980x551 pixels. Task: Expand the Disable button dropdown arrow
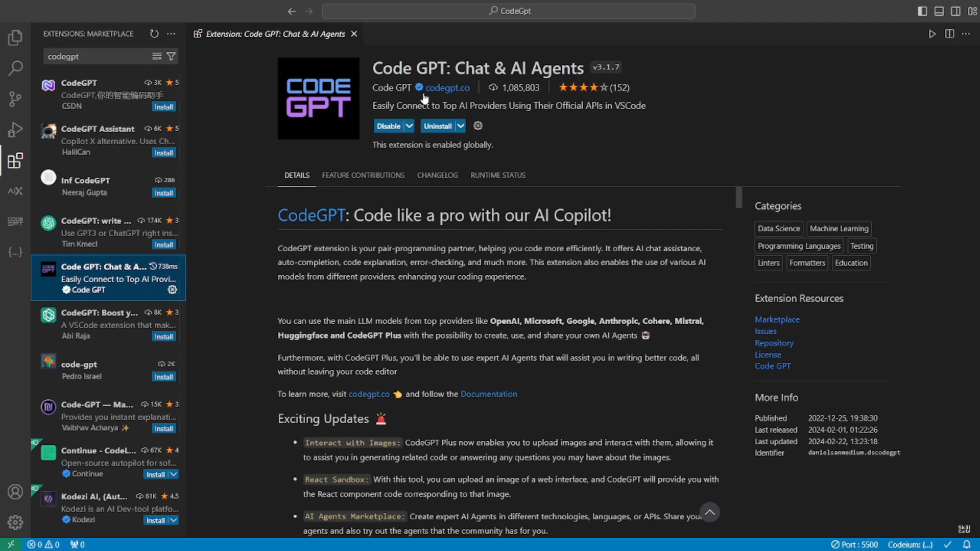point(409,126)
